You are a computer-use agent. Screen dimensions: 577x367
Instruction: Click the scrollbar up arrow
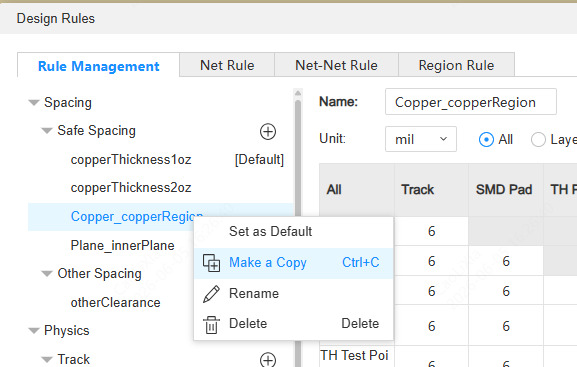(x=298, y=93)
